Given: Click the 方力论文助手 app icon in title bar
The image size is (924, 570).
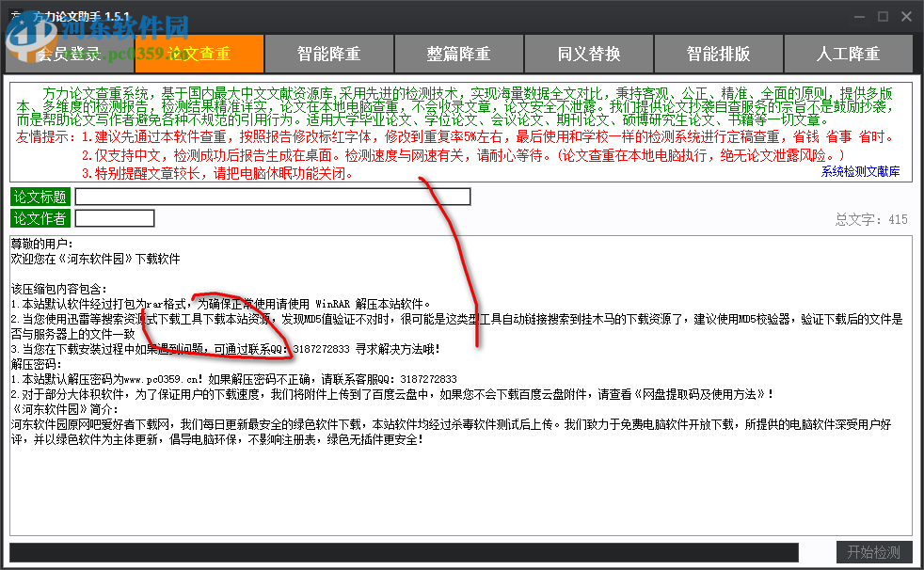Looking at the screenshot, I should (x=16, y=16).
